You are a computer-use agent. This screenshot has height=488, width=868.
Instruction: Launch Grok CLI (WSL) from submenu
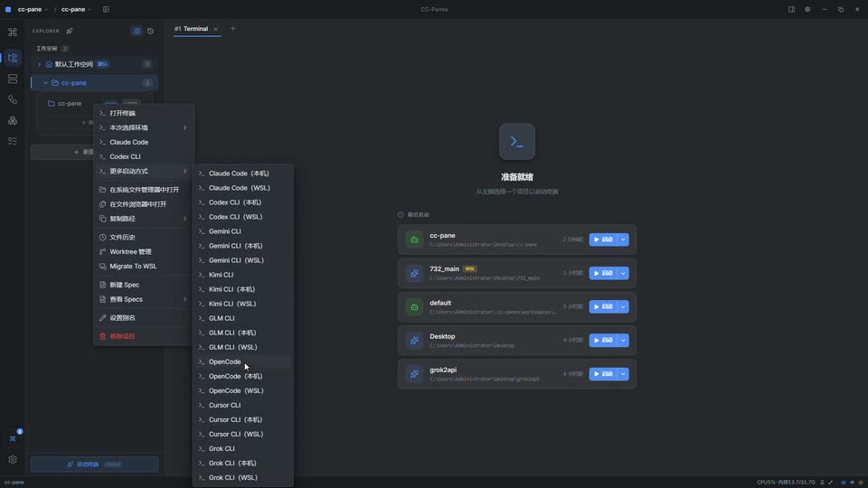click(x=243, y=477)
